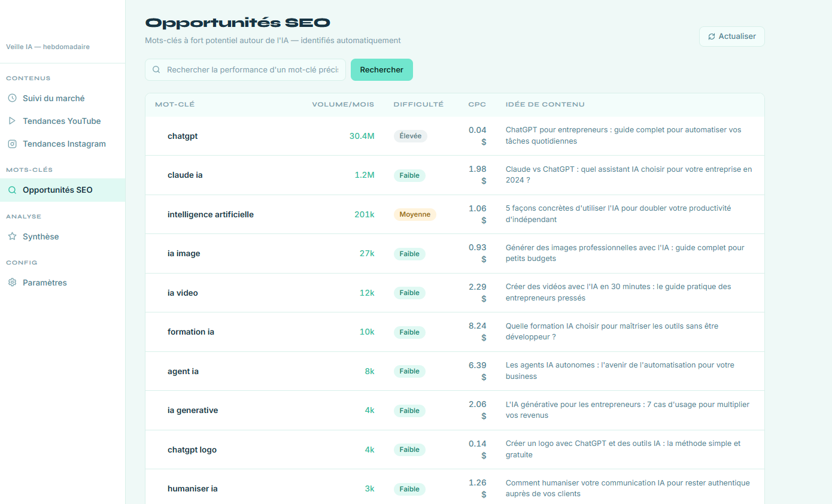
Task: Click the 10k volume value
Action: 367,332
